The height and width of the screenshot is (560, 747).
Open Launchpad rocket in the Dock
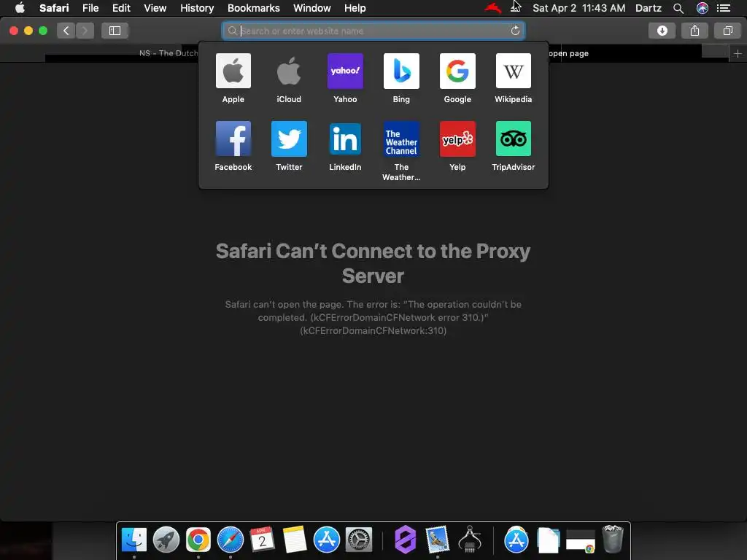point(166,540)
